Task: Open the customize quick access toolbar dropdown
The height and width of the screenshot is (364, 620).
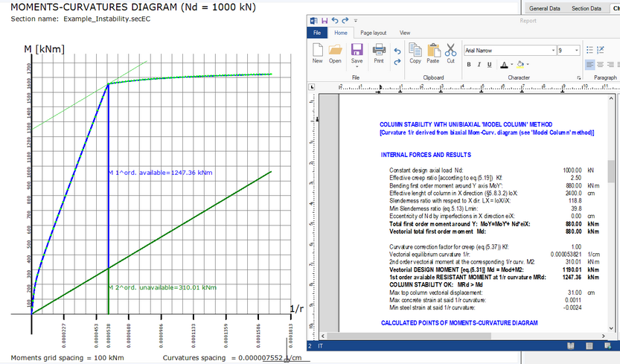Action: [x=356, y=21]
